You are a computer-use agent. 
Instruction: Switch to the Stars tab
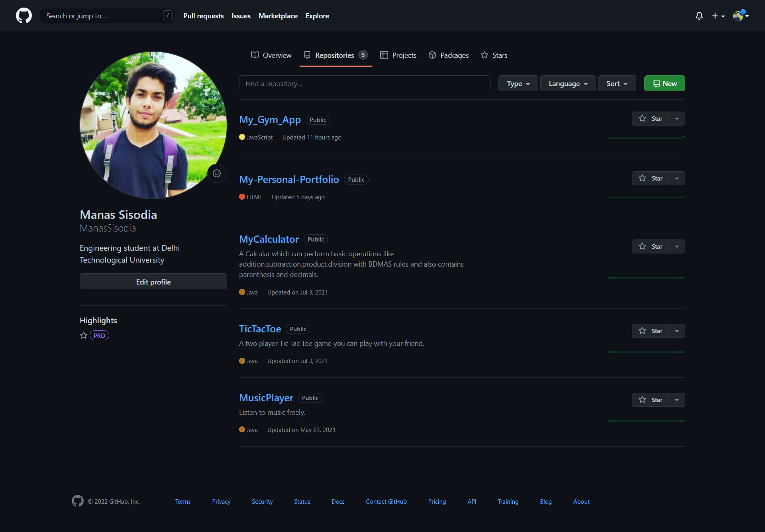click(x=494, y=55)
